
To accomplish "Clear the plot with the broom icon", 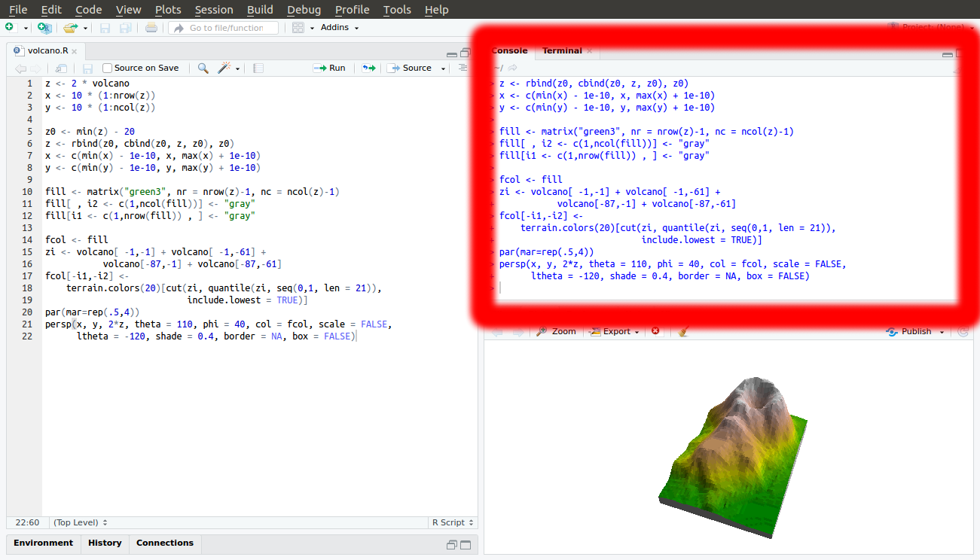I will tap(682, 331).
